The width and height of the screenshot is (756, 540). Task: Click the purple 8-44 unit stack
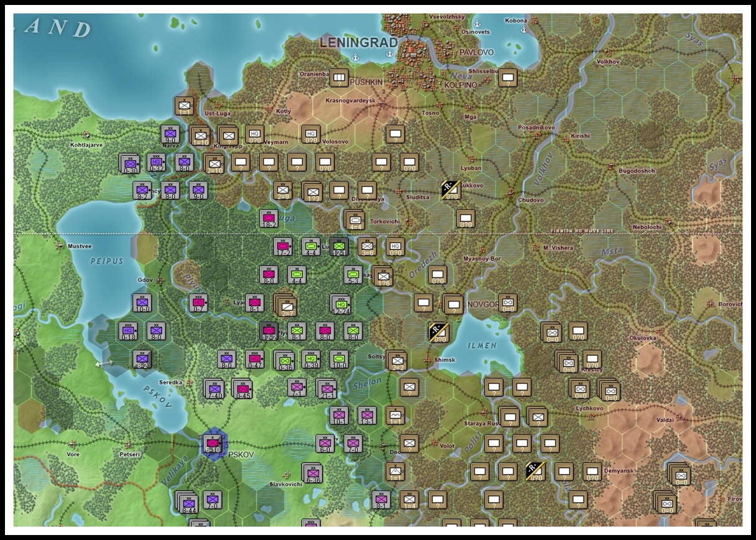coord(186,503)
